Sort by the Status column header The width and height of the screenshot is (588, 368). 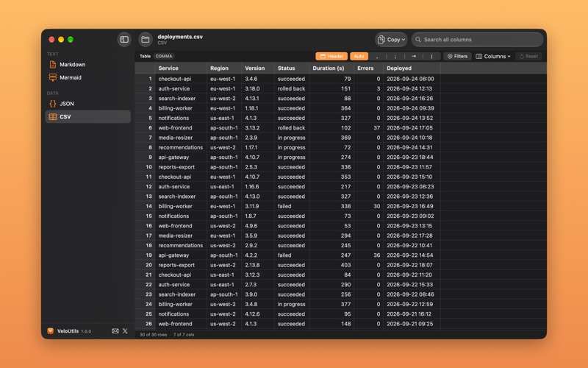point(292,68)
